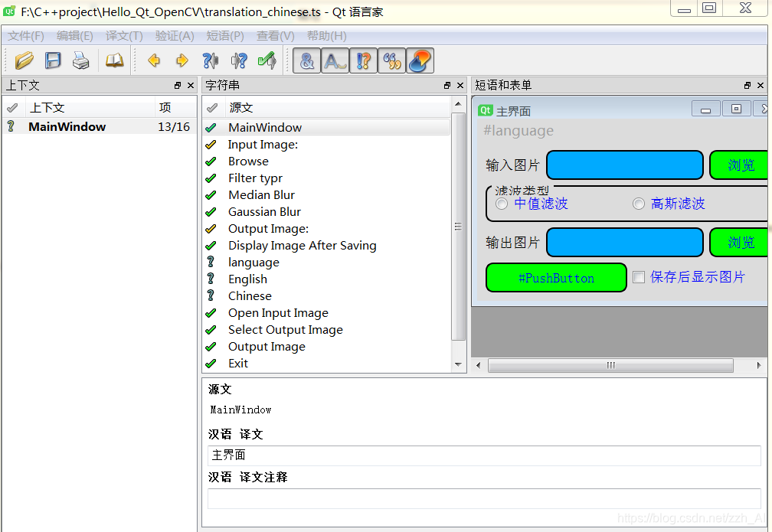Select the Median Blur string row
This screenshot has height=532, width=772.
point(326,195)
